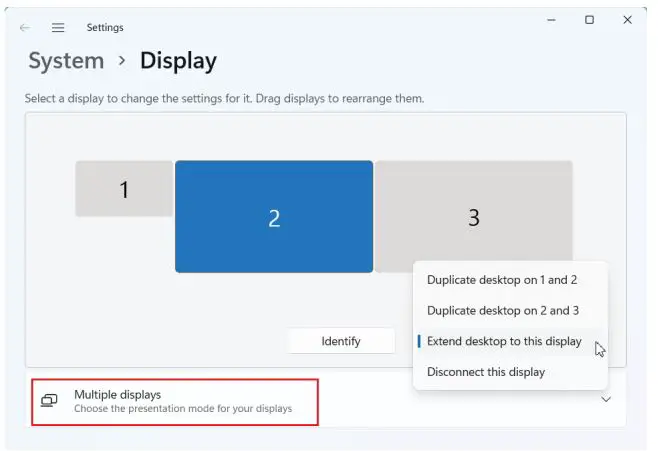The image size is (658, 451).
Task: Click the breadcrumb chevron after System
Action: pos(122,61)
